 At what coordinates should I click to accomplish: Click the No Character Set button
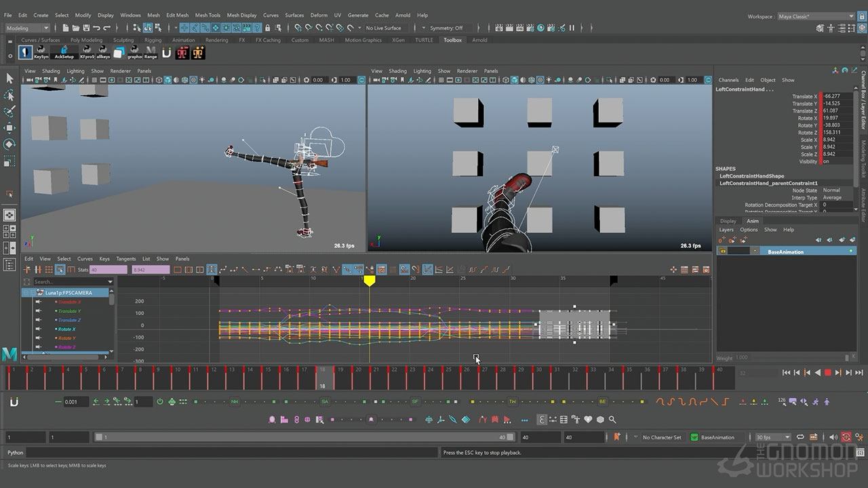(x=661, y=437)
